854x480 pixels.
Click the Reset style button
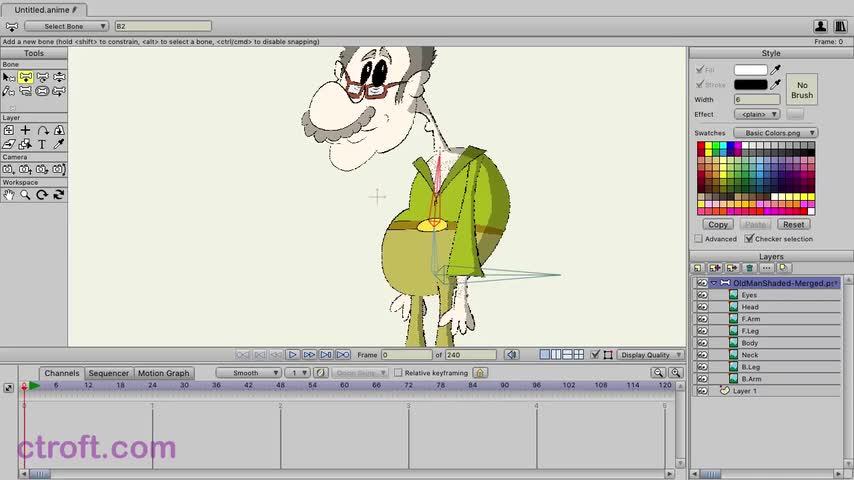[794, 224]
